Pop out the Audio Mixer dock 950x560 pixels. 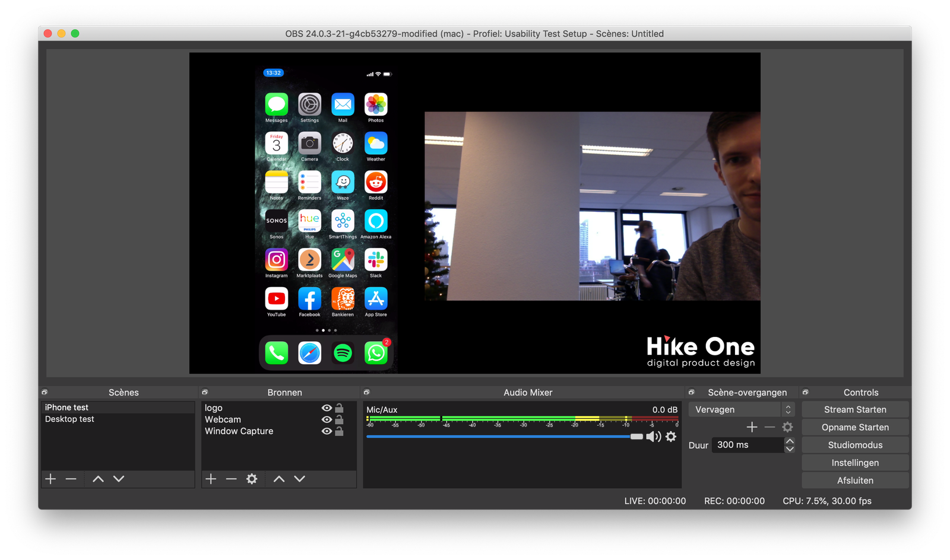click(x=366, y=392)
